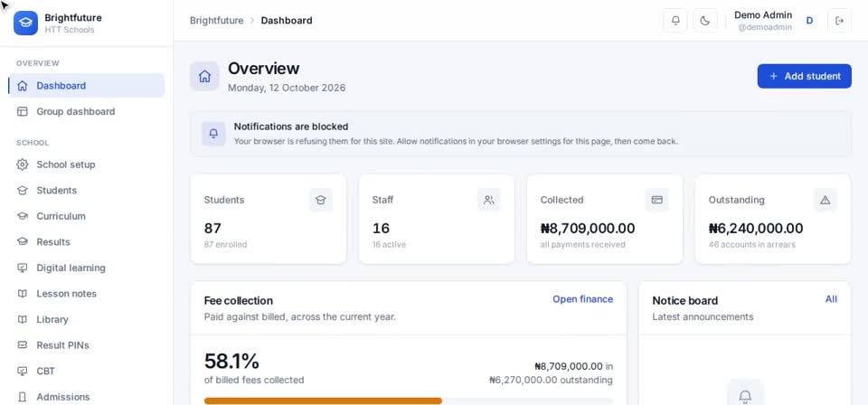Click the Latest announcements subtitle
868x405 pixels.
click(703, 317)
